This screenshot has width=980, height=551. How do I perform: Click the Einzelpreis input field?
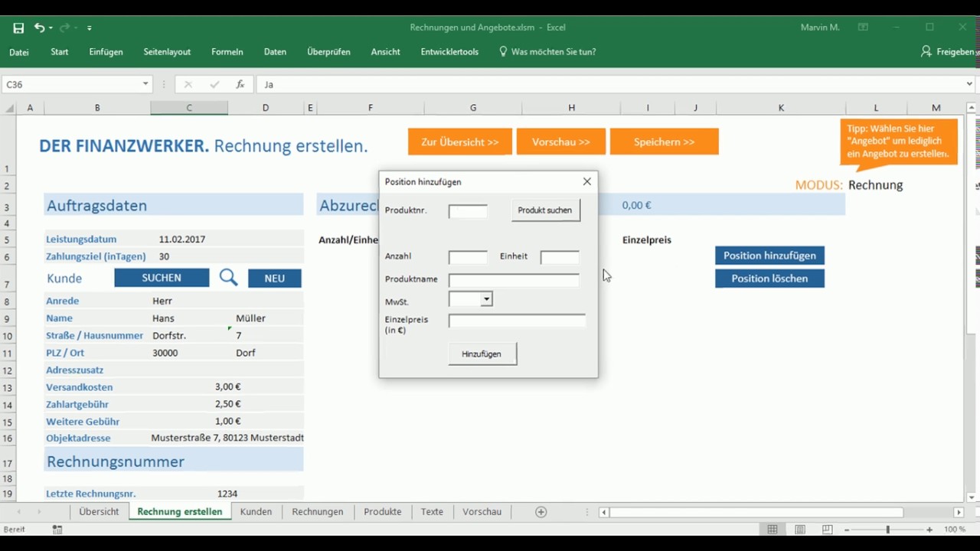pos(517,321)
